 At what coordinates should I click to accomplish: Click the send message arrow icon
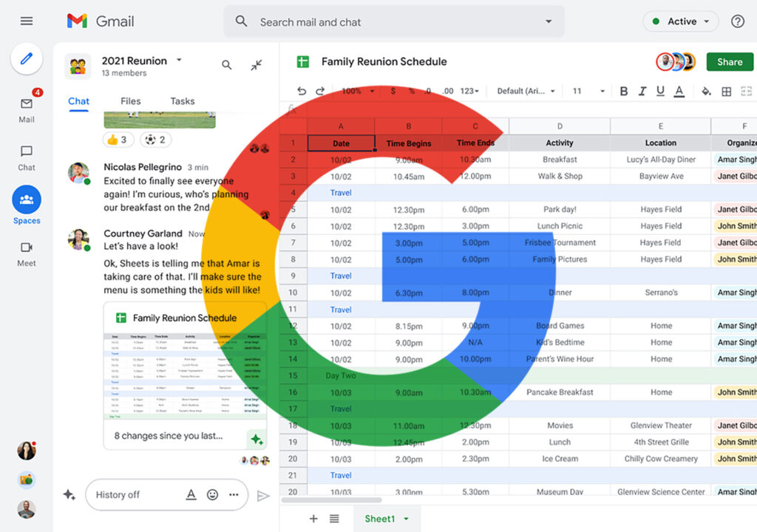pos(263,495)
